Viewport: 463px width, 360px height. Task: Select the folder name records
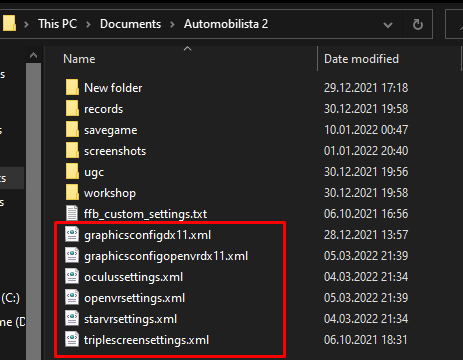point(103,109)
